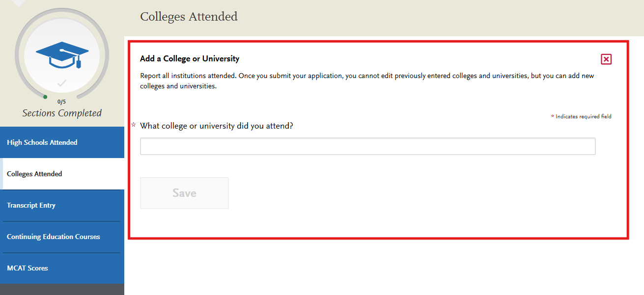
Task: Click the 0/5 counter under the graduation cap
Action: tap(62, 102)
